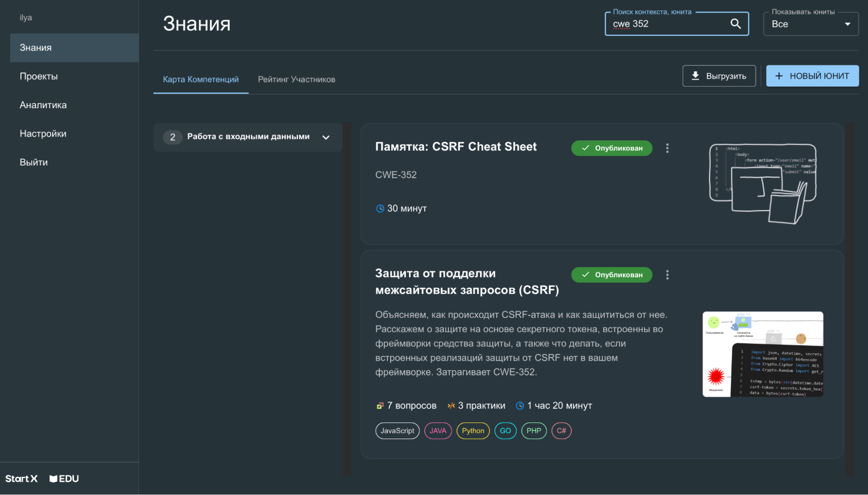Switch to Рейтинг Участников tab
The width and height of the screenshot is (868, 495).
[x=296, y=80]
